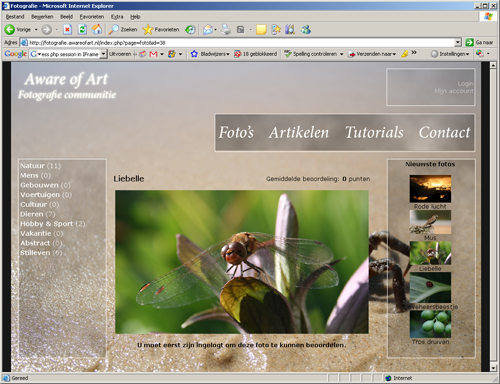Stop page loading with red X icon

(x=67, y=30)
